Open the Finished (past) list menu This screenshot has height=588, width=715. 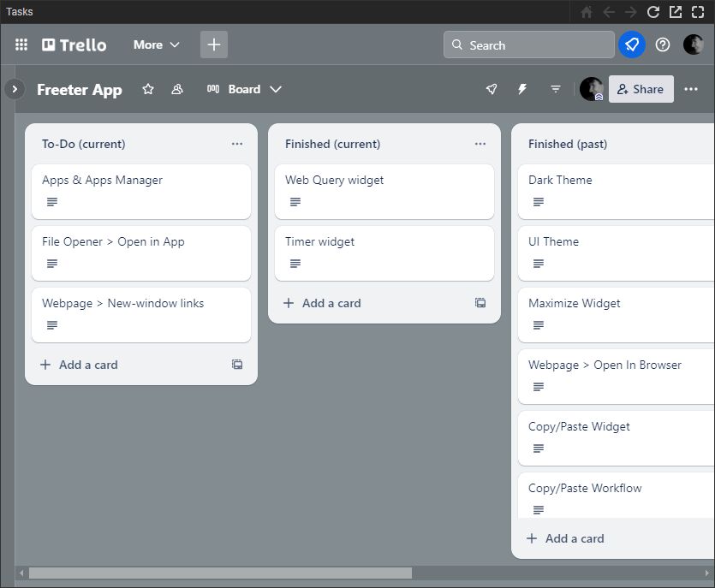[709, 144]
